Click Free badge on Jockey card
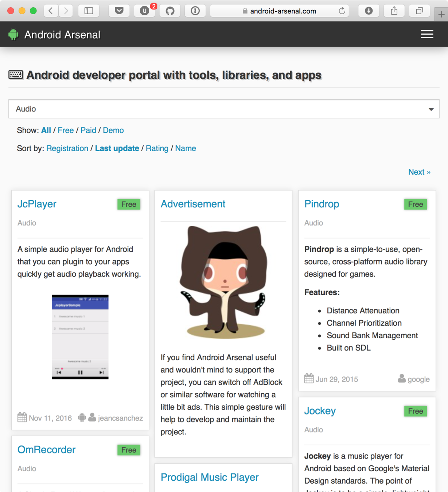This screenshot has width=448, height=492. click(416, 411)
